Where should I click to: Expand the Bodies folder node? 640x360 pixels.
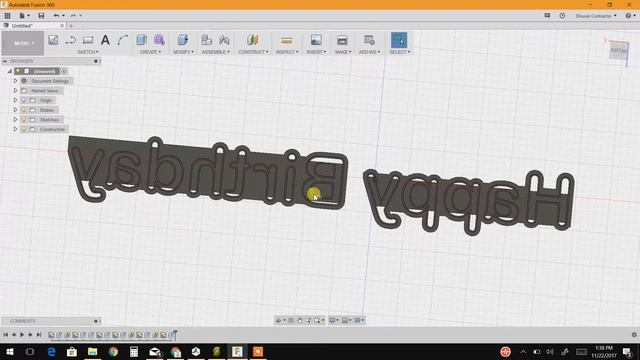point(16,110)
